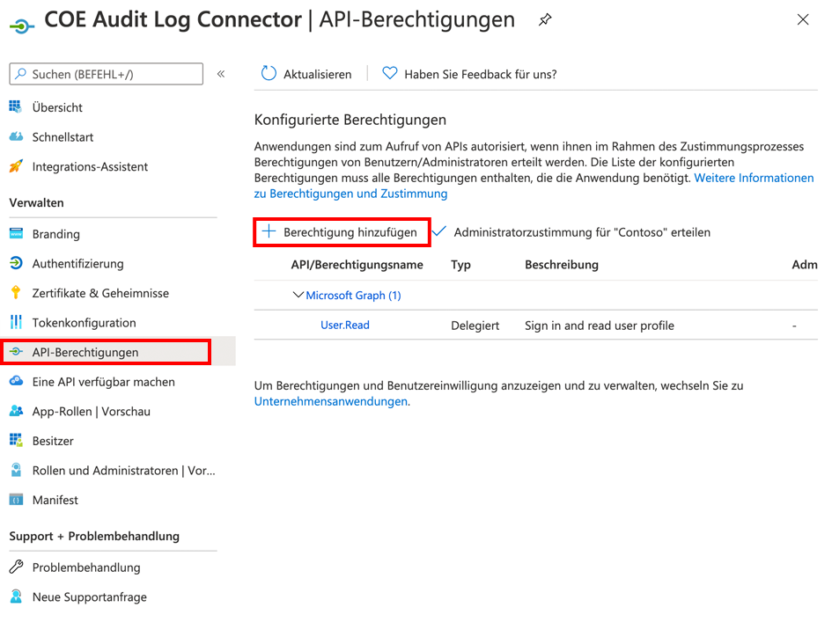Viewport: 832px width, 644px height.
Task: Open Besitzer in the sidebar
Action: click(53, 442)
